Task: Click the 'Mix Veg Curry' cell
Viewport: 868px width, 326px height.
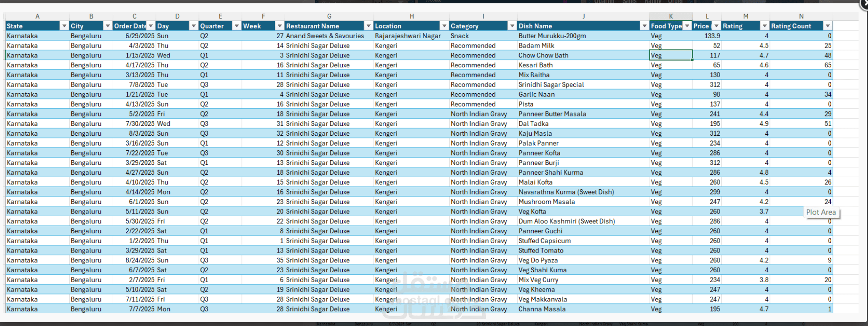Action: click(583, 280)
